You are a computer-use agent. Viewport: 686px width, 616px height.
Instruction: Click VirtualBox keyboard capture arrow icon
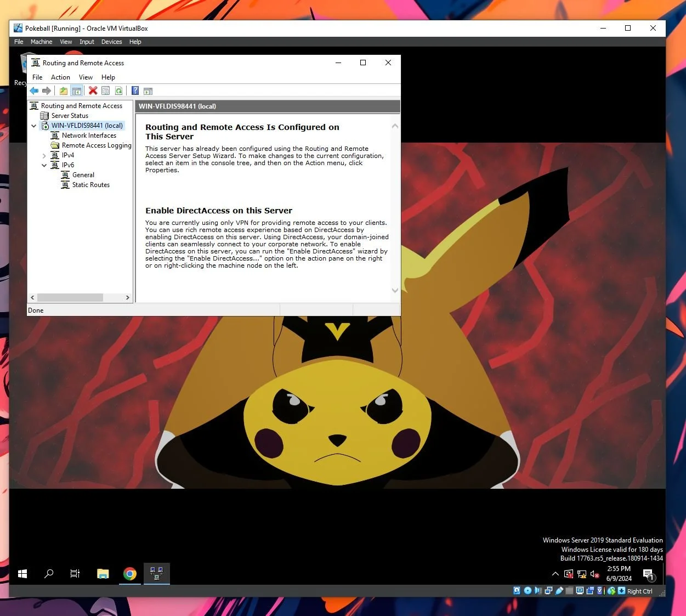pyautogui.click(x=622, y=591)
